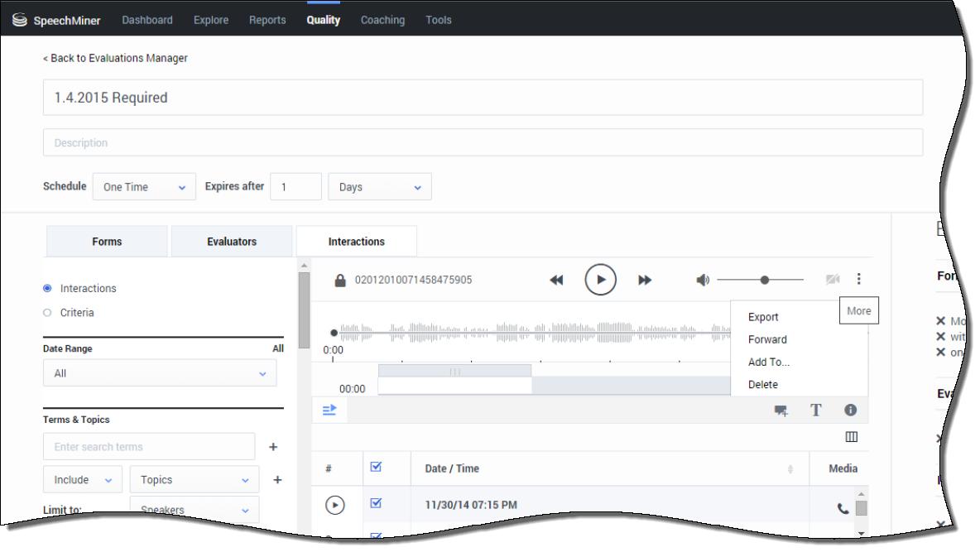Select the Criteria radio button
980x552 pixels.
(47, 313)
